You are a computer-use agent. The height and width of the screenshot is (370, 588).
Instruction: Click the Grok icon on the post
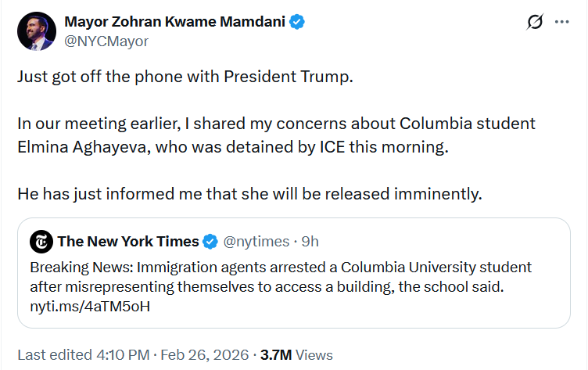tap(535, 23)
